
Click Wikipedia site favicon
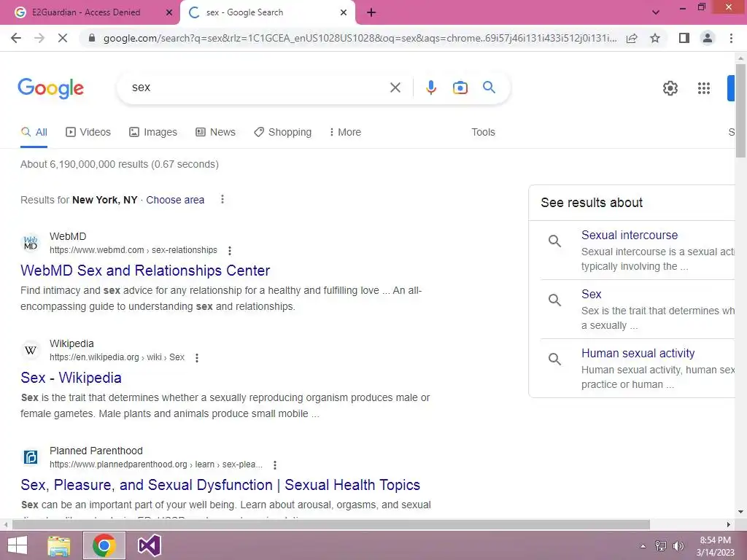31,350
